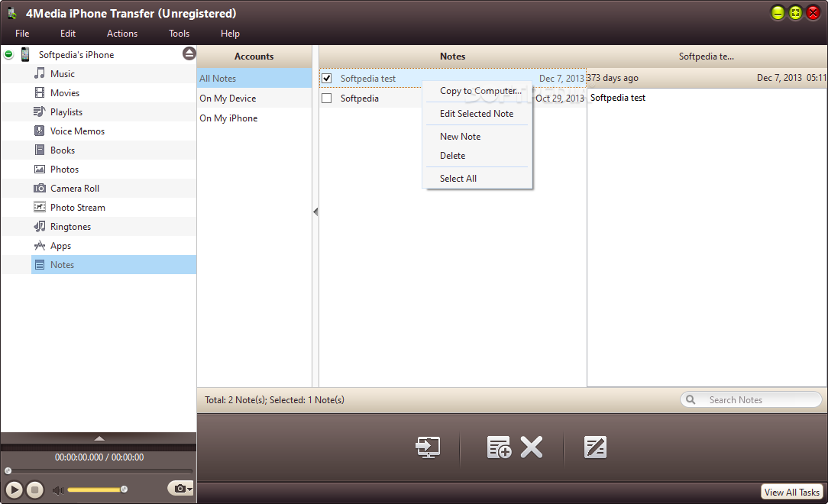Eject Softpedia's iPhone with eject icon
Viewport: 828px width, 504px height.
[x=189, y=53]
